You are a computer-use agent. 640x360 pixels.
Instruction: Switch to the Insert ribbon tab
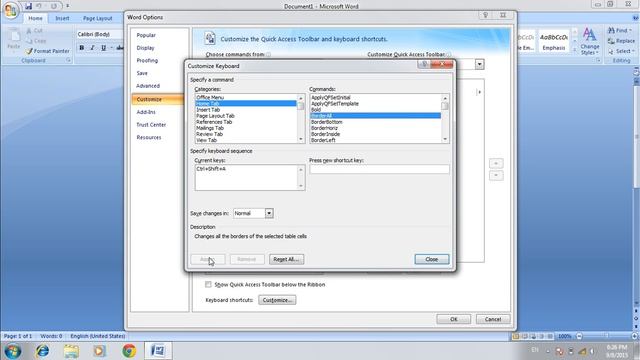pyautogui.click(x=62, y=18)
